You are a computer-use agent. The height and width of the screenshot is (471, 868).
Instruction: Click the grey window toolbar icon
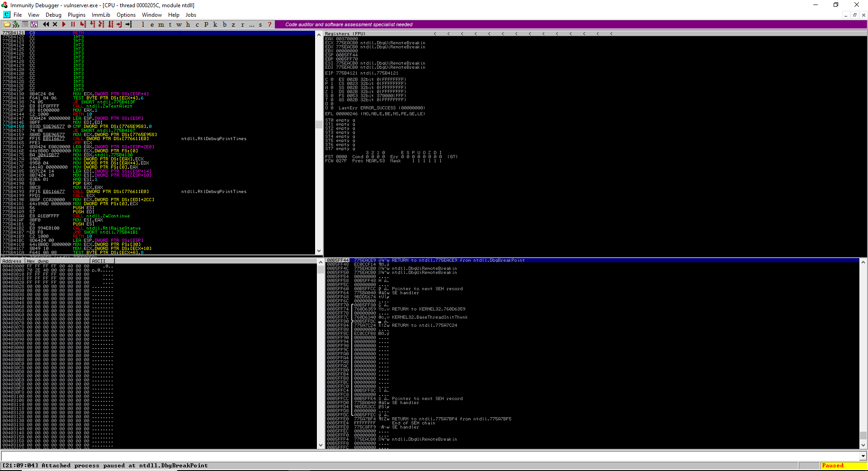click(x=25, y=24)
